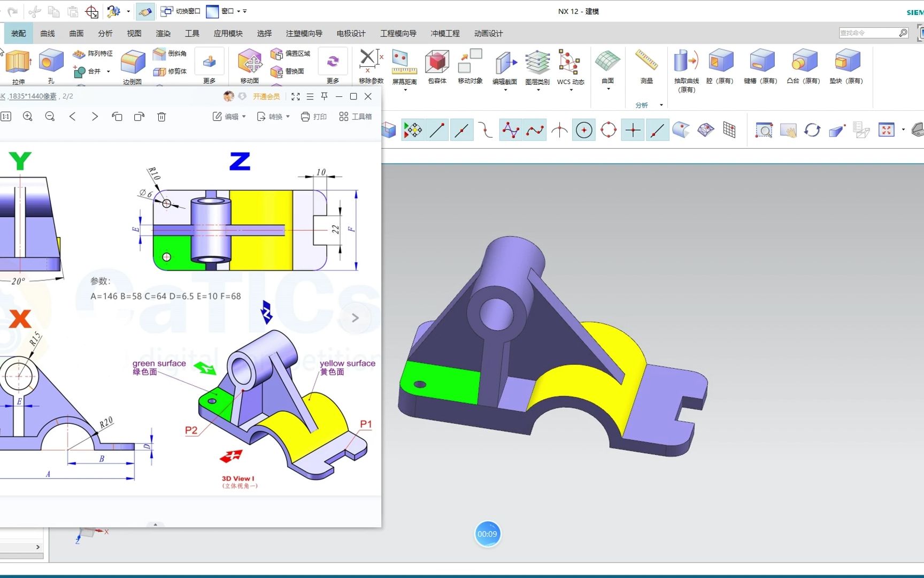Select the 拉伸 extrude tool

pos(18,66)
